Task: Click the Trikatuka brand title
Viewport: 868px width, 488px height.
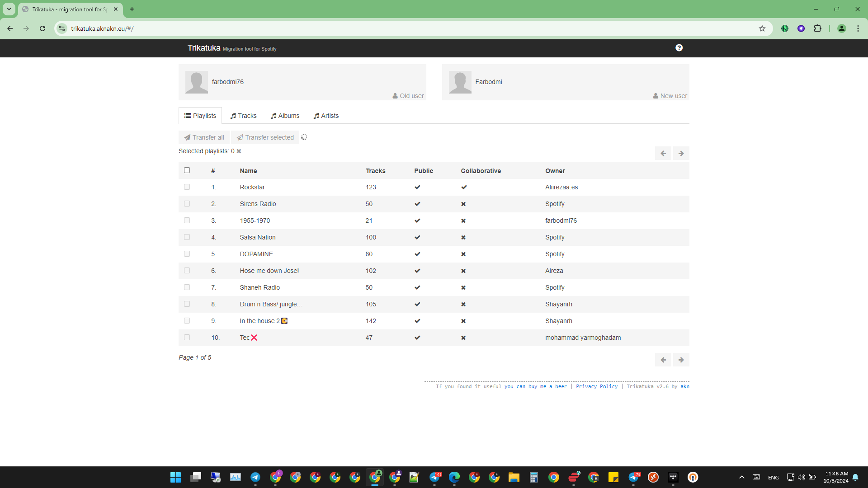Action: click(204, 48)
